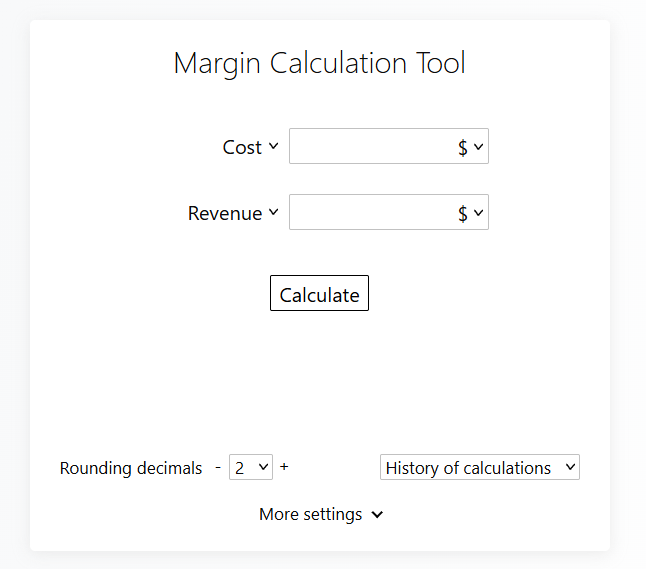646x569 pixels.
Task: Open the History of calculations dropdown
Action: click(x=478, y=467)
